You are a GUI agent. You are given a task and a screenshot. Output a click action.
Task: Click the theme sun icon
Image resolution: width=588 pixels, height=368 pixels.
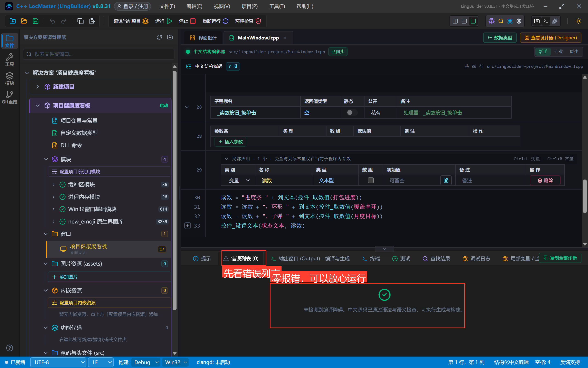579,21
